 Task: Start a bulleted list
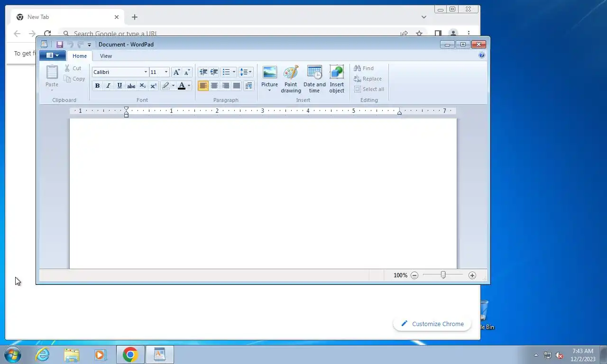pos(226,72)
